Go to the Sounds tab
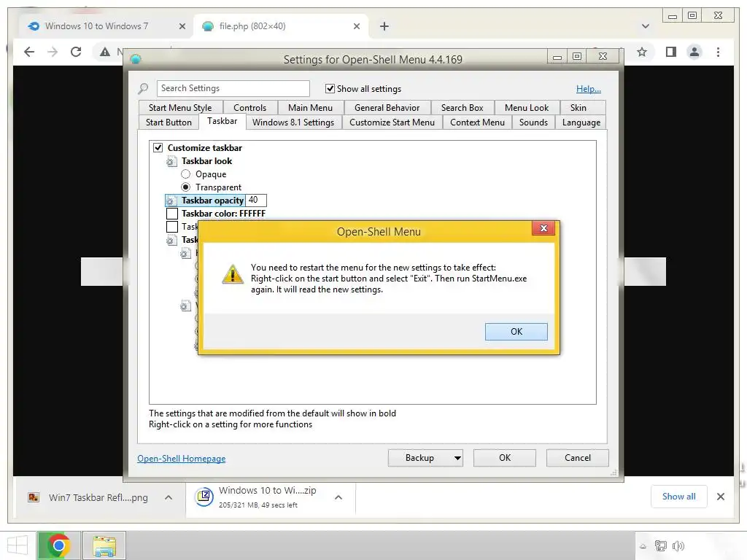The width and height of the screenshot is (747, 560). coord(533,122)
